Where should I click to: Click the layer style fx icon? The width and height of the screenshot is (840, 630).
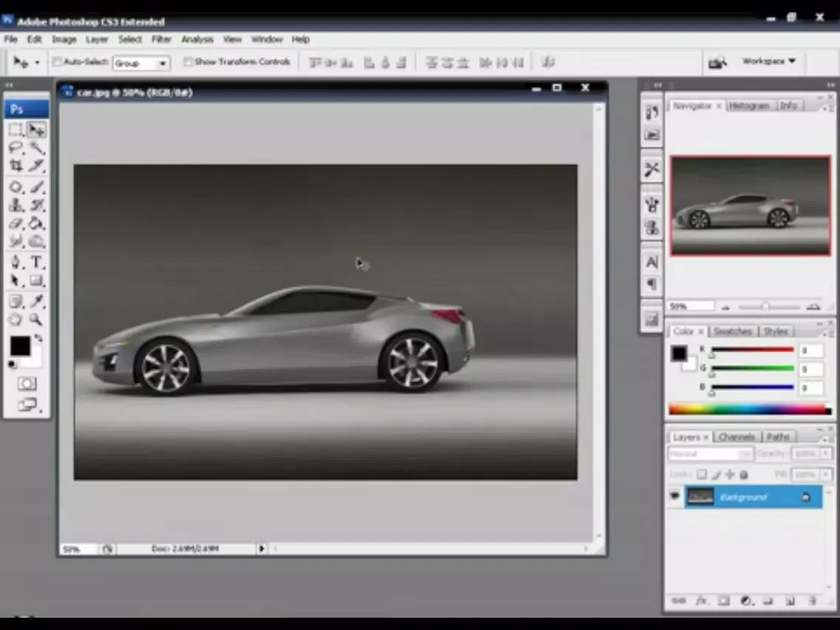click(x=701, y=601)
